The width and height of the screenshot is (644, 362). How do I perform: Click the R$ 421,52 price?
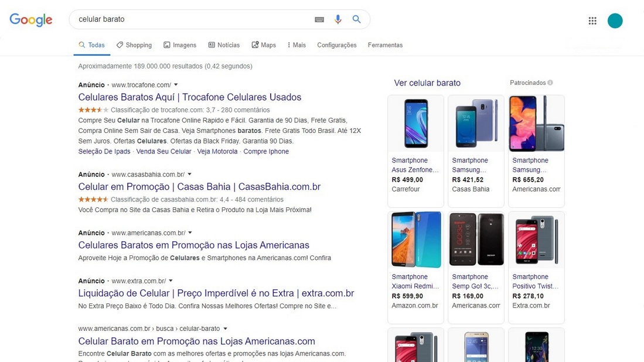pos(468,180)
